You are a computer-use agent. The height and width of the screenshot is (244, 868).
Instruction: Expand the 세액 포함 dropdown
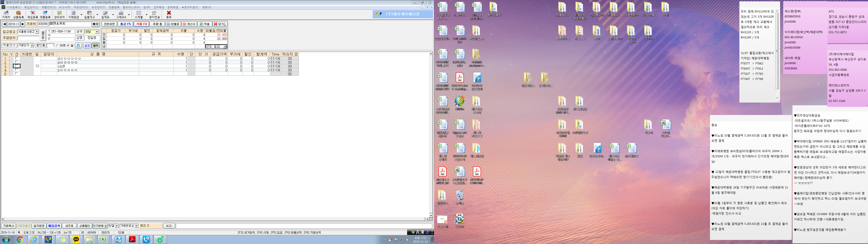97,32
